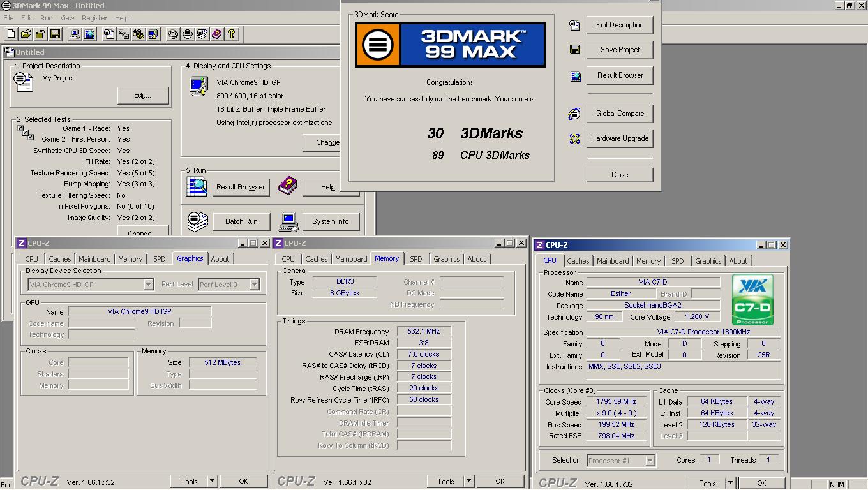Image resolution: width=868 pixels, height=490 pixels.
Task: Open About tab in CPU-Z CPU window
Action: click(x=738, y=261)
